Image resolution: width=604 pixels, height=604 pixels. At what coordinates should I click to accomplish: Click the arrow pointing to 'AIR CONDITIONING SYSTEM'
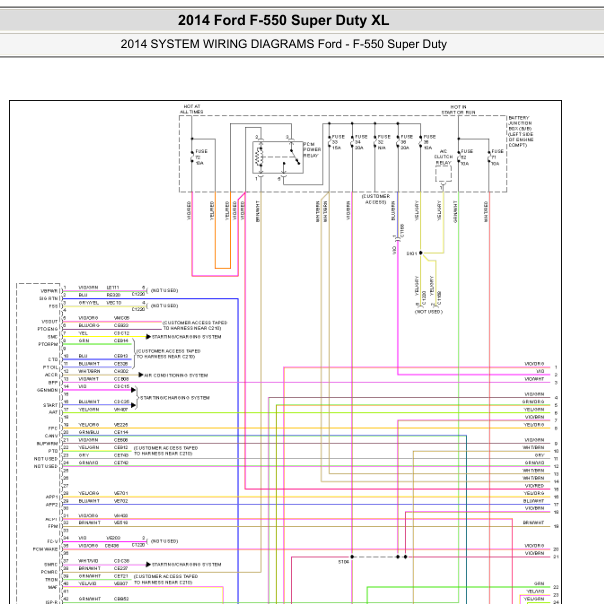click(141, 375)
